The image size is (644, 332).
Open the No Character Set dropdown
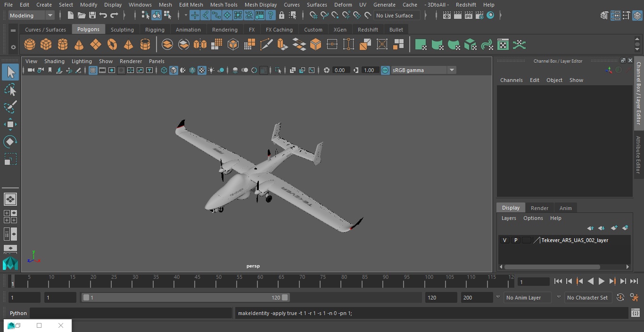[x=587, y=298]
